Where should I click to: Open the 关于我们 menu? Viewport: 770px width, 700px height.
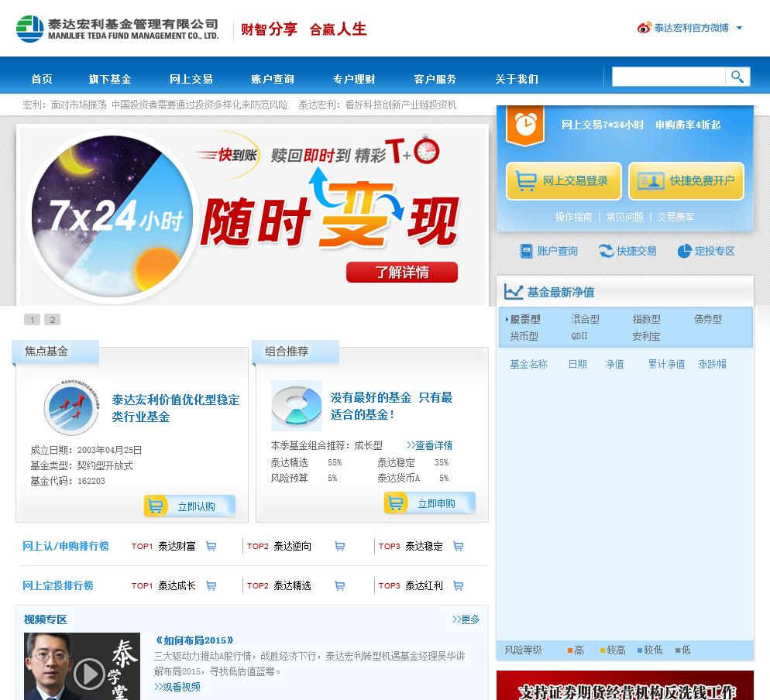[517, 79]
